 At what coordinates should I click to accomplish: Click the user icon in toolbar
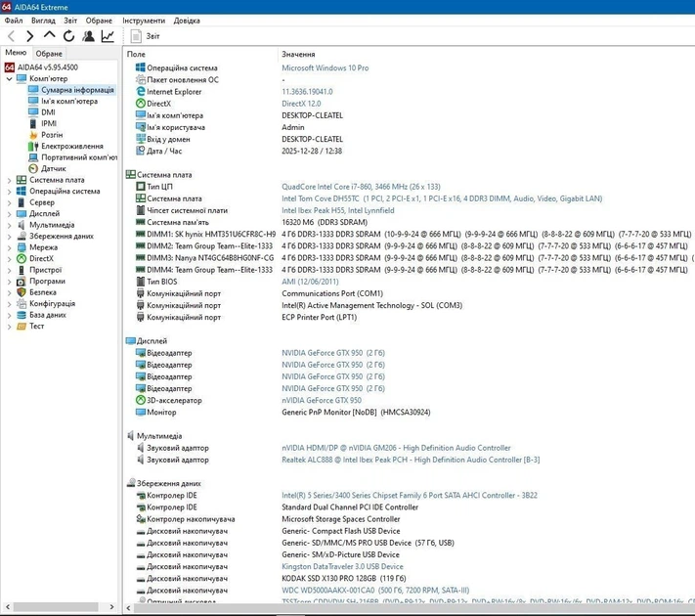coord(88,36)
